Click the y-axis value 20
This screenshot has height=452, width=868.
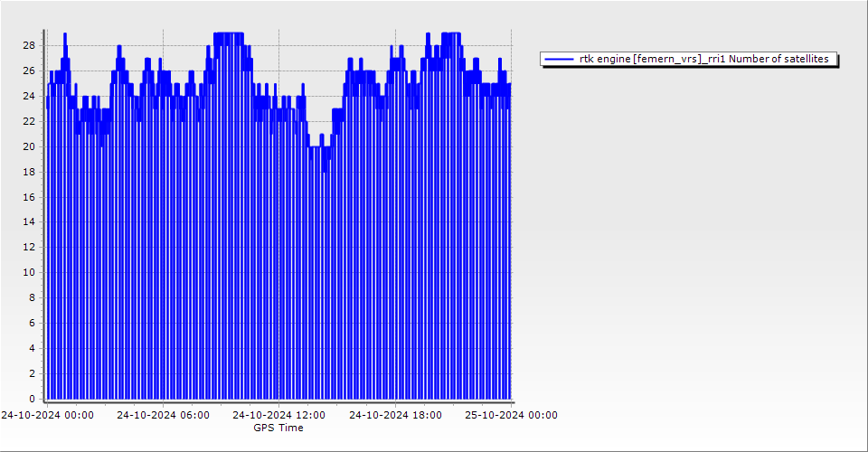pyautogui.click(x=29, y=146)
